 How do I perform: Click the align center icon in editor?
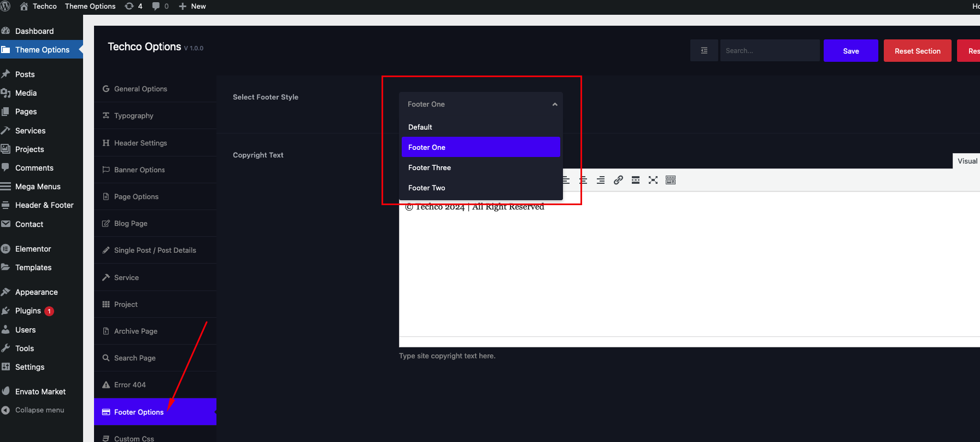(583, 180)
